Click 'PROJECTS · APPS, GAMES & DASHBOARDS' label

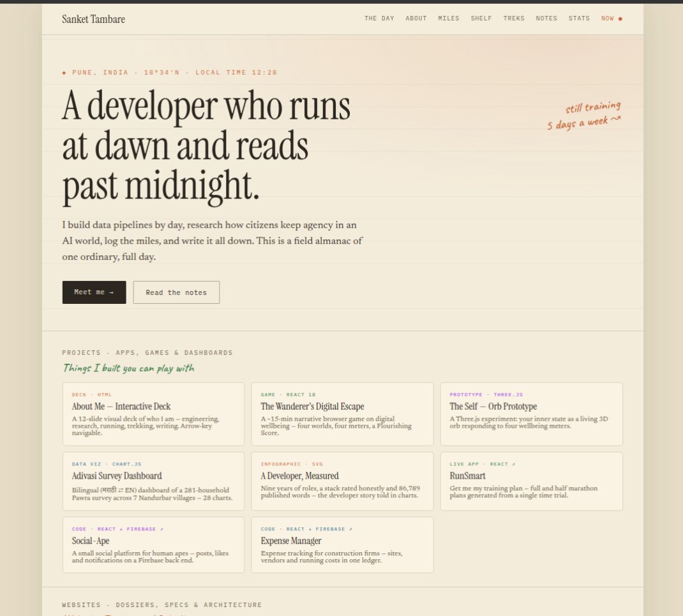click(x=147, y=352)
